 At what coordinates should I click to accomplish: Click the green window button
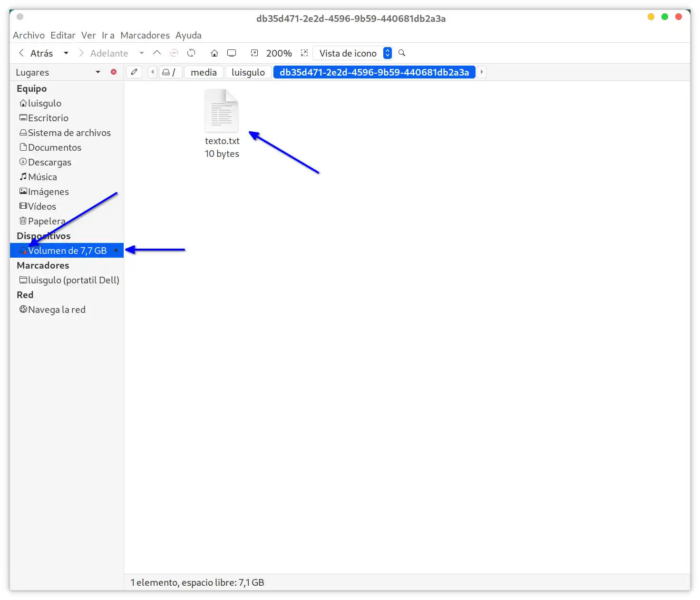click(665, 17)
